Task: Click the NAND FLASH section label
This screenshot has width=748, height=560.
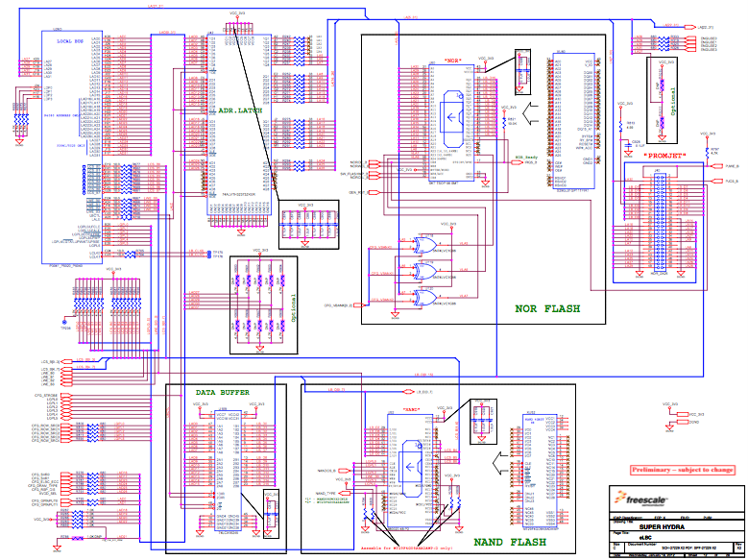Action: [510, 542]
